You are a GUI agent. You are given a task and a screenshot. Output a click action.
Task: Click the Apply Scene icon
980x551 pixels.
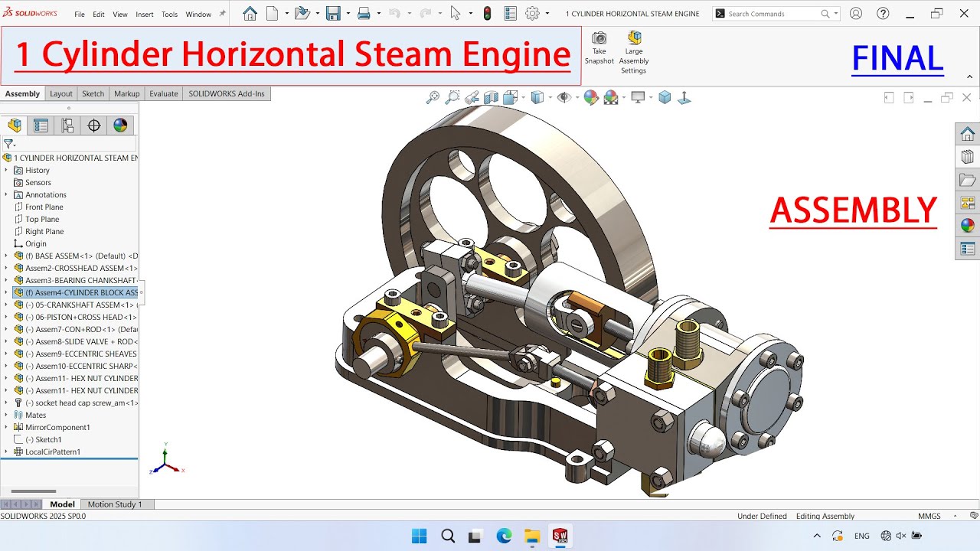(x=610, y=97)
